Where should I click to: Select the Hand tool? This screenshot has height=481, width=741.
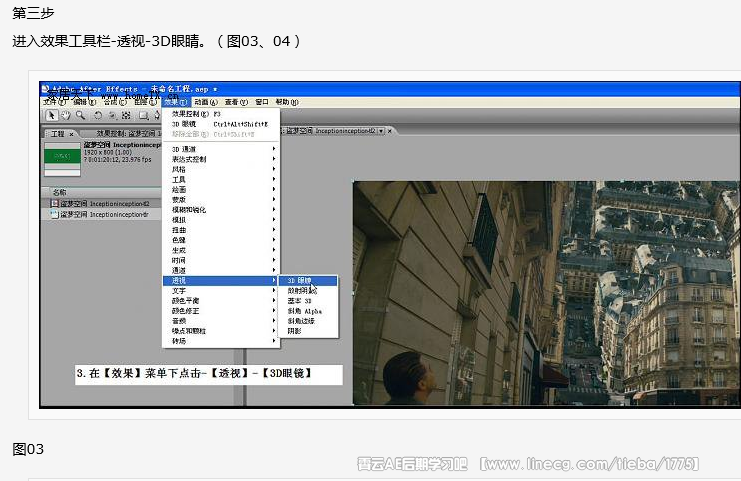pos(66,115)
